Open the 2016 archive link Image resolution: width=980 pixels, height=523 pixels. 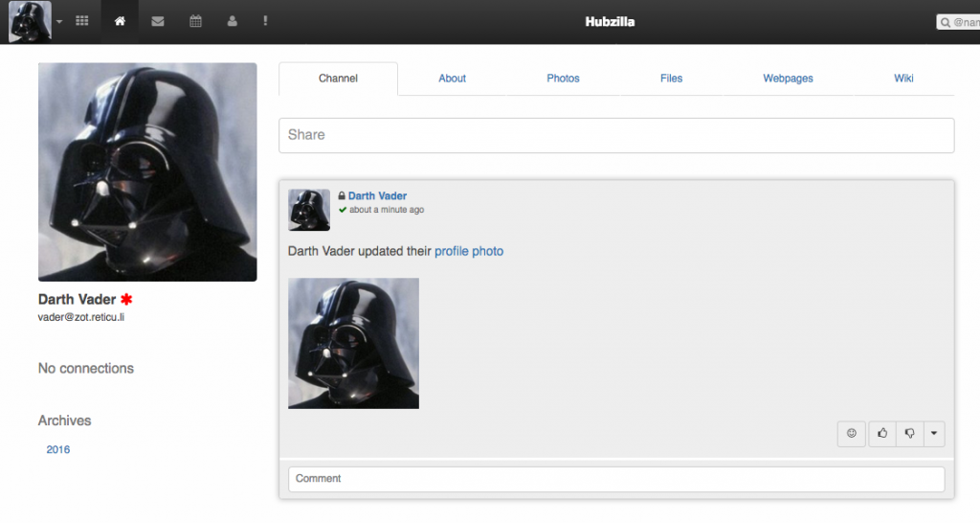point(58,449)
